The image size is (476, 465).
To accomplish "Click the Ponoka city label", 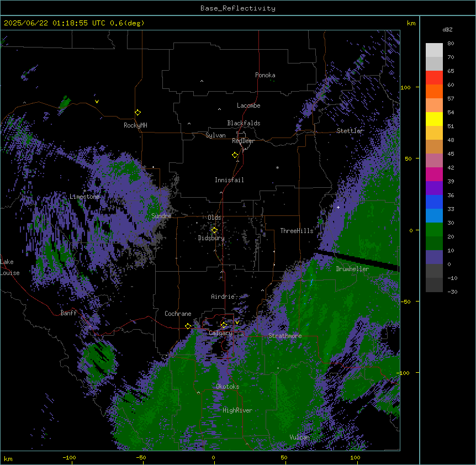I will click(x=265, y=75).
